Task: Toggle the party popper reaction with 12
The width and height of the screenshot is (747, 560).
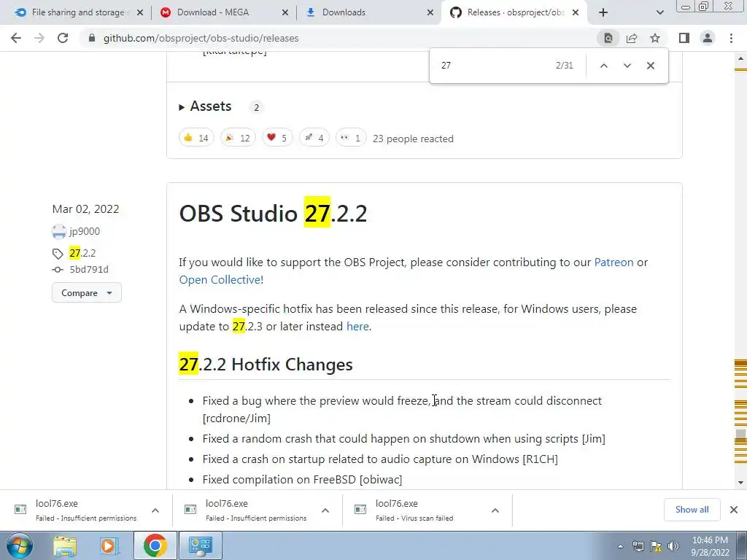Action: coord(238,138)
